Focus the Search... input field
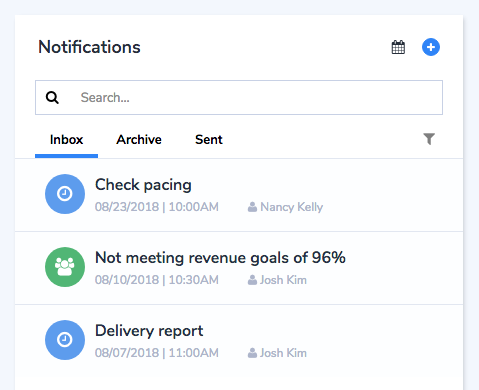479x390 pixels. [239, 97]
